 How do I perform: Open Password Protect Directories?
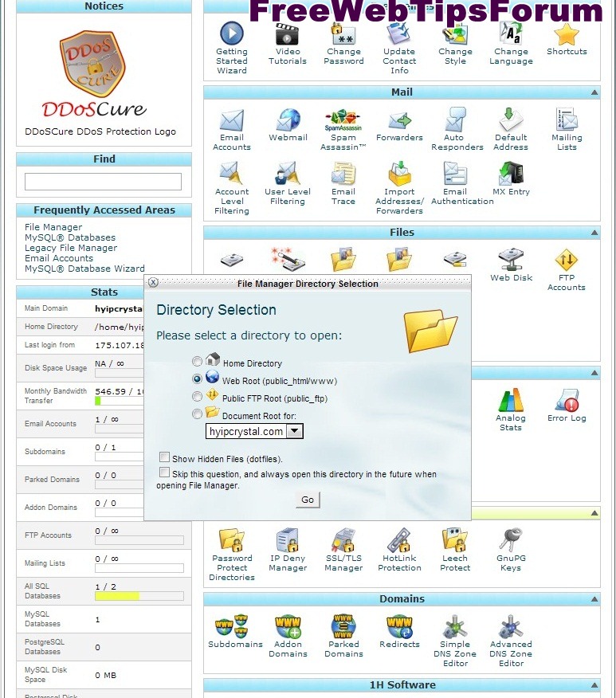pyautogui.click(x=231, y=540)
